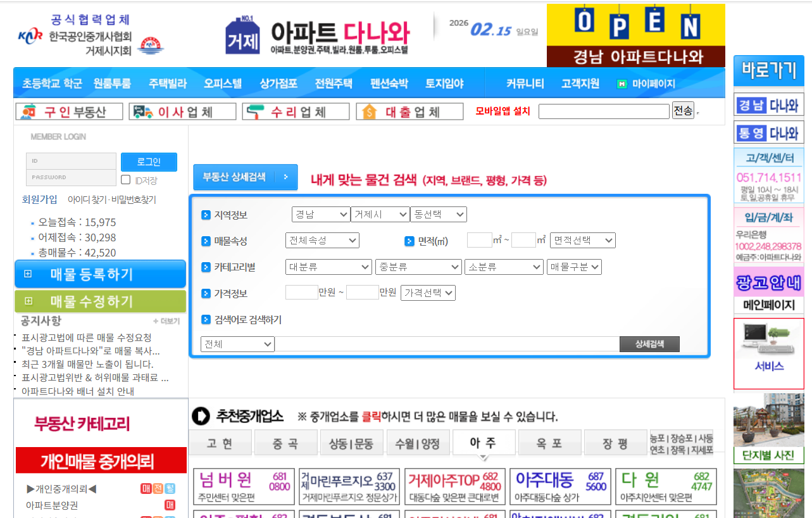Viewport: 812px width, 518px height.
Task: Open the 광고안내 sidebar banner
Action: pyautogui.click(x=768, y=282)
